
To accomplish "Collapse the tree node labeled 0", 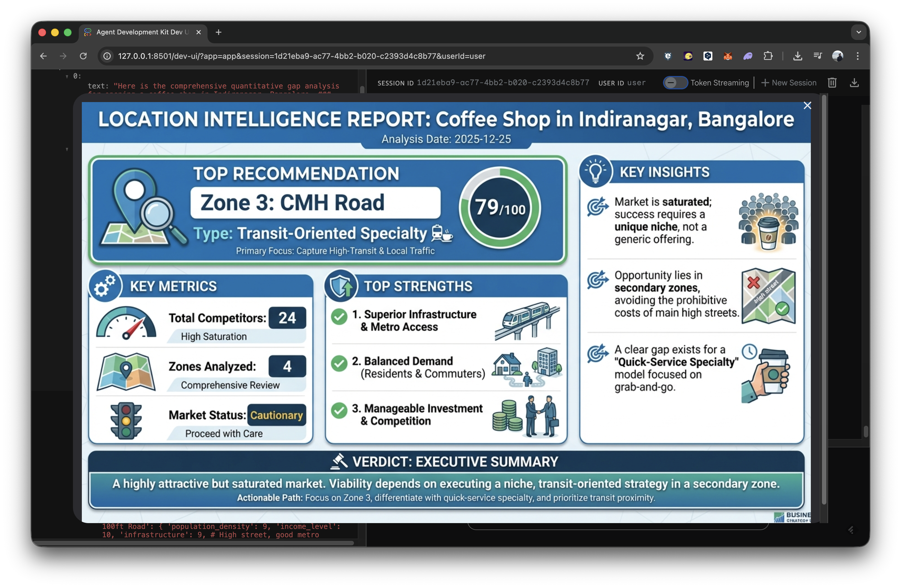I will click(x=67, y=76).
